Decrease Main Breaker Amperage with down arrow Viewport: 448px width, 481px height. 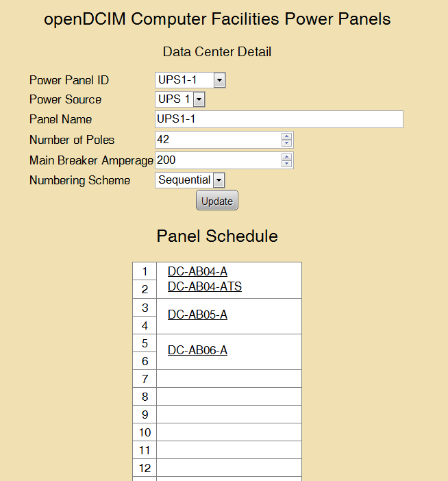click(x=286, y=164)
